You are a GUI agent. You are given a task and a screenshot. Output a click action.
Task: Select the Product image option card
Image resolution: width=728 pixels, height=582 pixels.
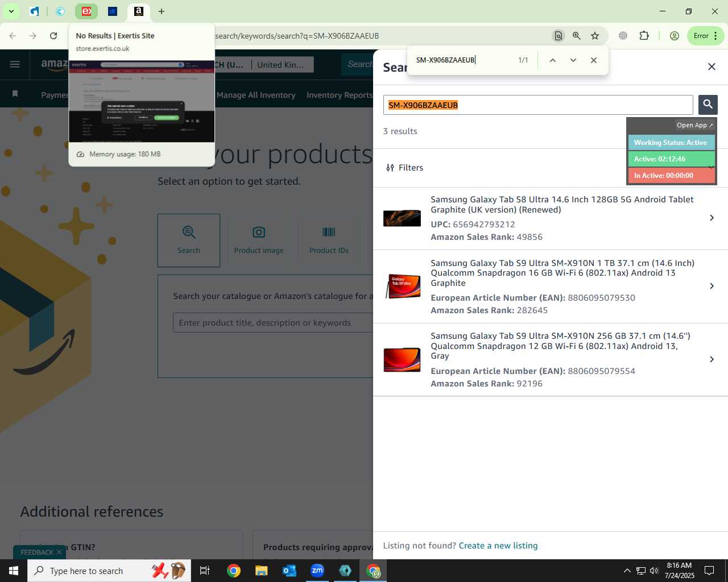pyautogui.click(x=259, y=240)
